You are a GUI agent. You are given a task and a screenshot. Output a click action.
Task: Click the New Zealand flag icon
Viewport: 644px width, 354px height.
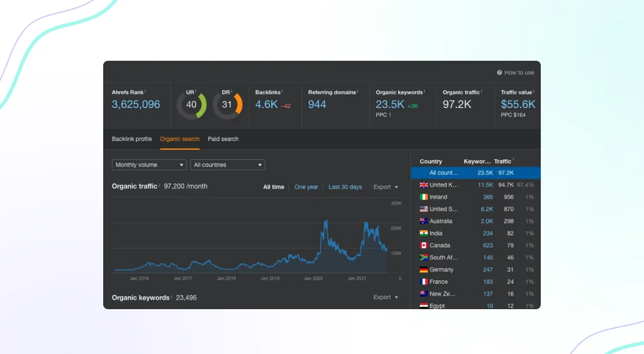point(423,294)
